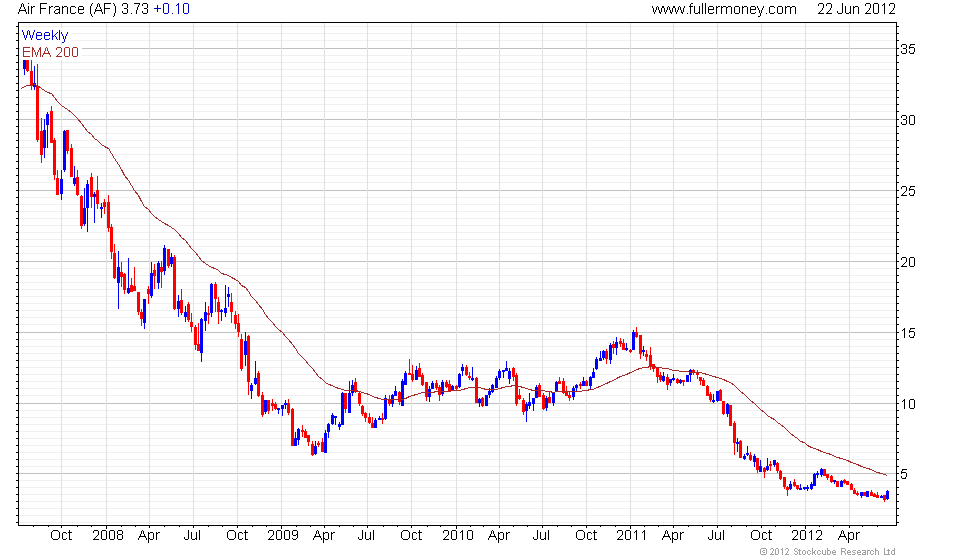Click the price change value +0.10

172,9
